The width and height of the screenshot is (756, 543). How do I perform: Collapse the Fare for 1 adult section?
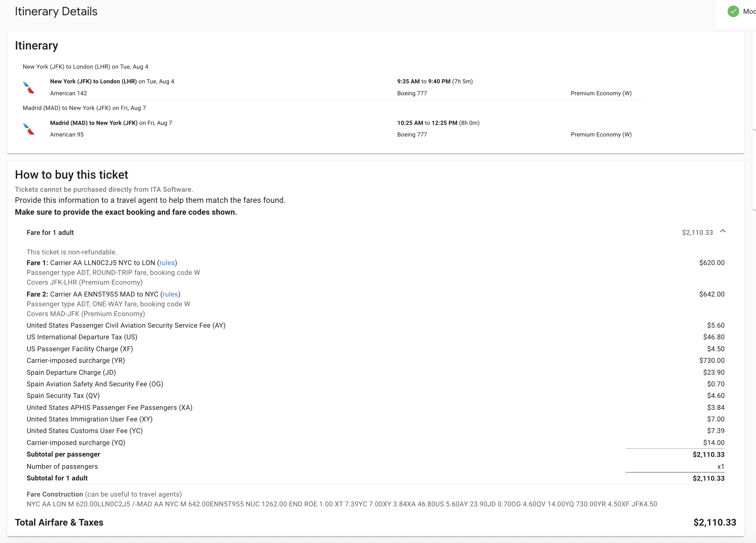(722, 231)
